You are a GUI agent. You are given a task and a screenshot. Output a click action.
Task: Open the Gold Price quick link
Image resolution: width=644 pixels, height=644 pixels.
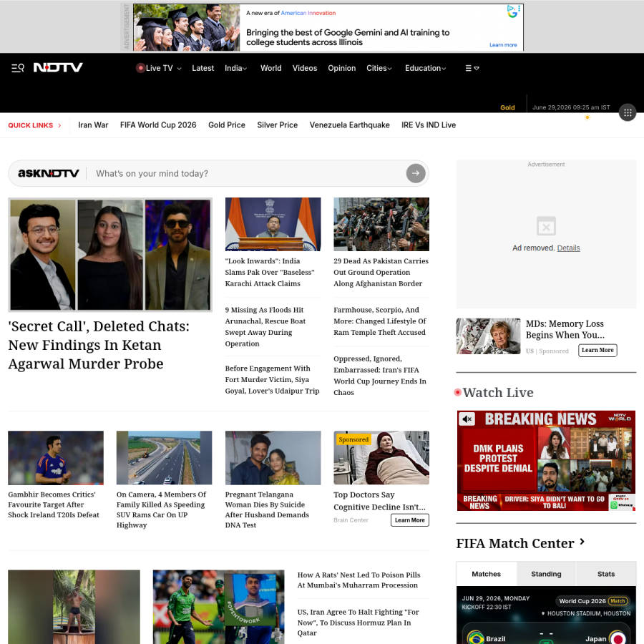click(x=227, y=125)
